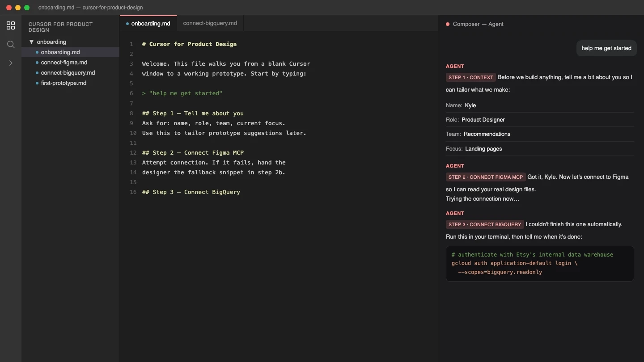Click the gcloud auth terminal code block
This screenshot has width=644, height=362.
point(540,264)
